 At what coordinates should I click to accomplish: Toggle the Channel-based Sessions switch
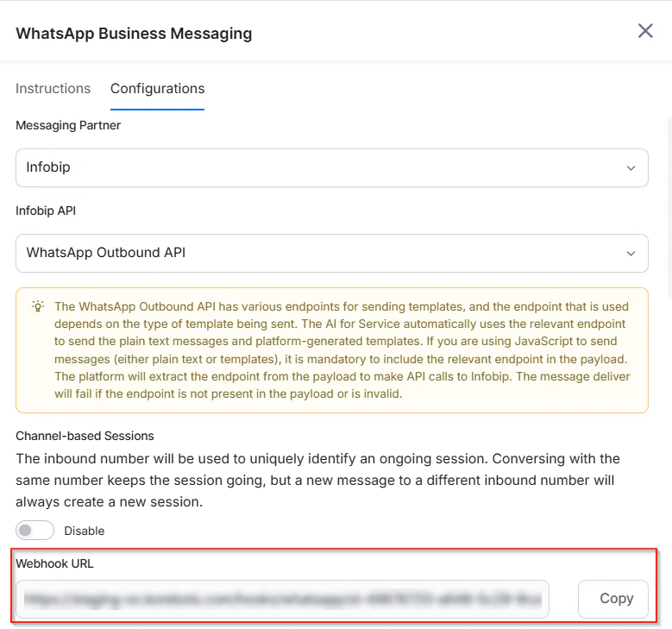[35, 531]
